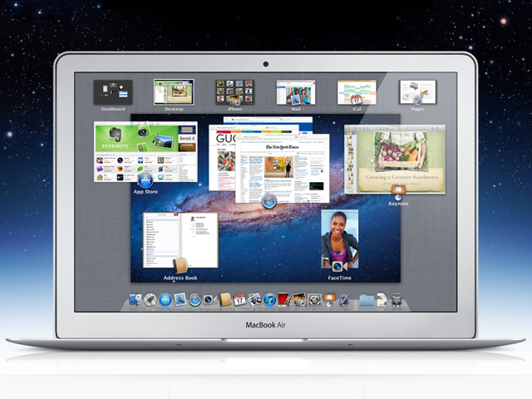Switch to the Mail space
532x399 pixels.
(296, 92)
